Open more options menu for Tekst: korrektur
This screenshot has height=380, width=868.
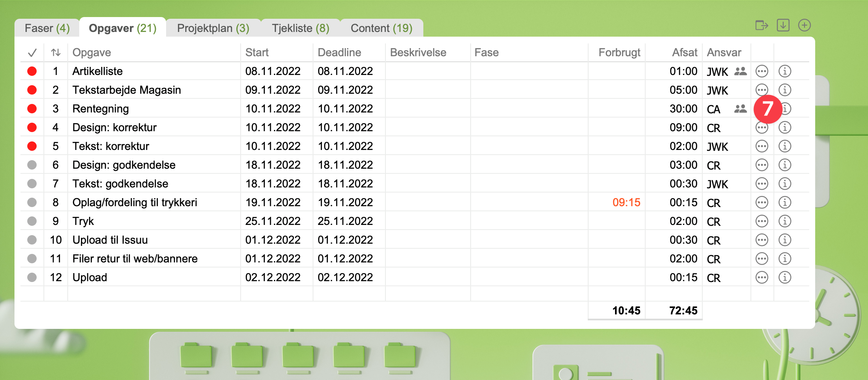click(762, 146)
